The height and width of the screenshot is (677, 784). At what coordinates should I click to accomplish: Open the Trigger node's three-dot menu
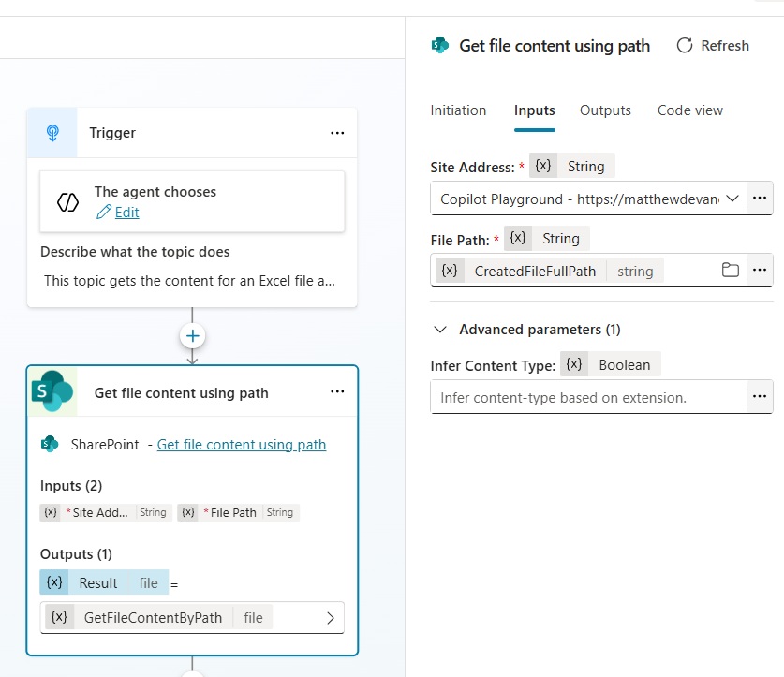pos(337,133)
